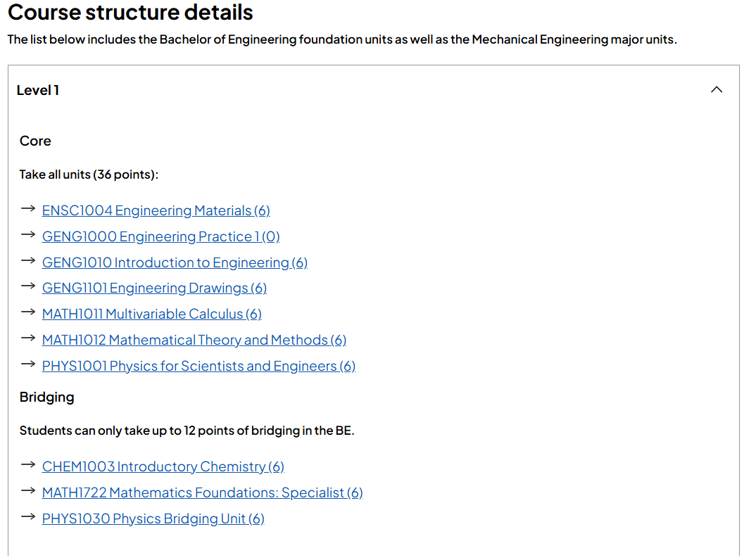744x560 pixels.
Task: Click the Level 1 section header
Action: click(374, 90)
